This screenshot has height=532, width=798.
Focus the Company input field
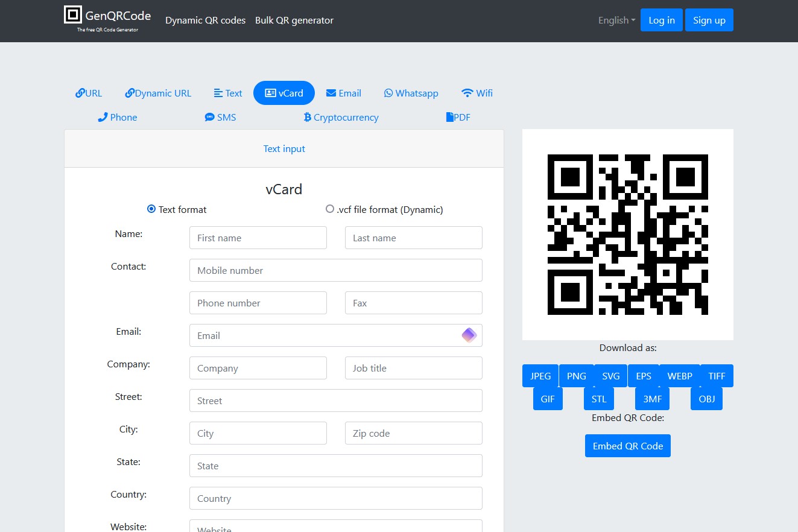(258, 368)
